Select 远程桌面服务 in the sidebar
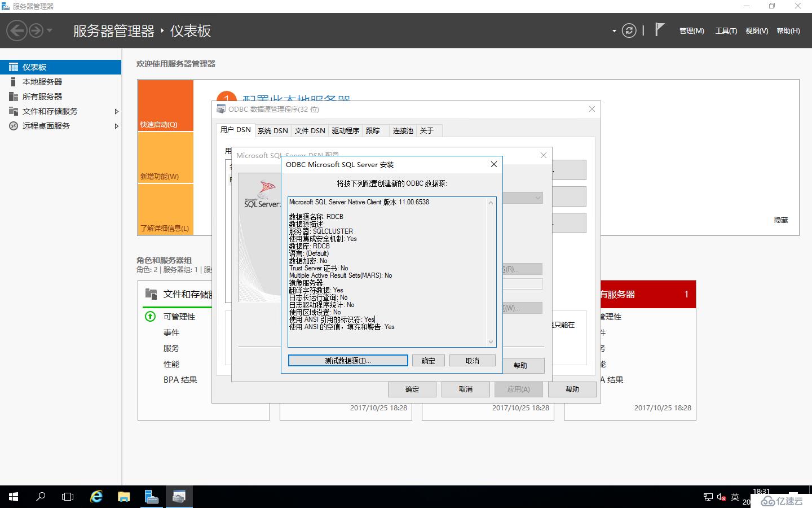Screen dimensions: 812x508 [60, 126]
